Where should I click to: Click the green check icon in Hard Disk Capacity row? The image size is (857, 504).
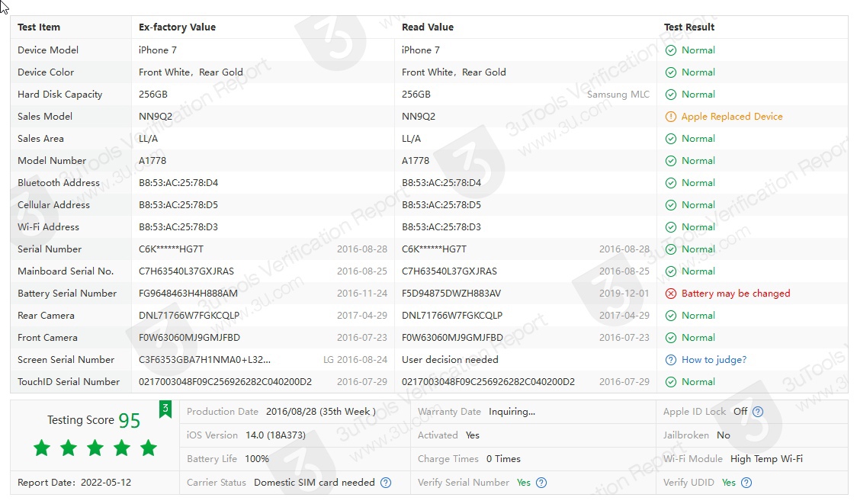[671, 95]
